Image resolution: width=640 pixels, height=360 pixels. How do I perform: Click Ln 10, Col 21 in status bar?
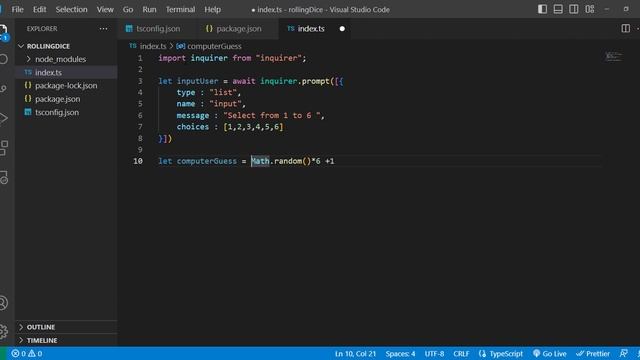[x=355, y=353]
